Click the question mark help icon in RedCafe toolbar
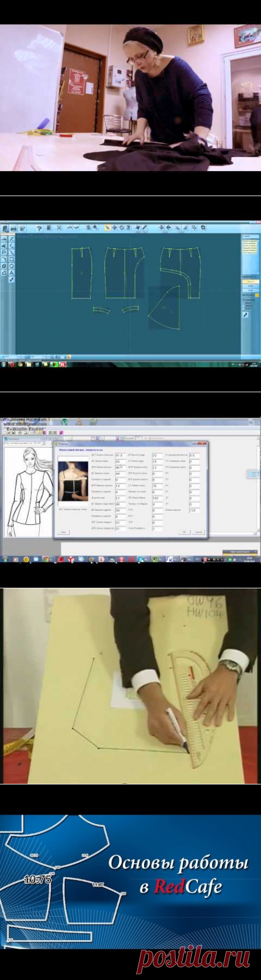The image size is (261, 980). click(40, 227)
